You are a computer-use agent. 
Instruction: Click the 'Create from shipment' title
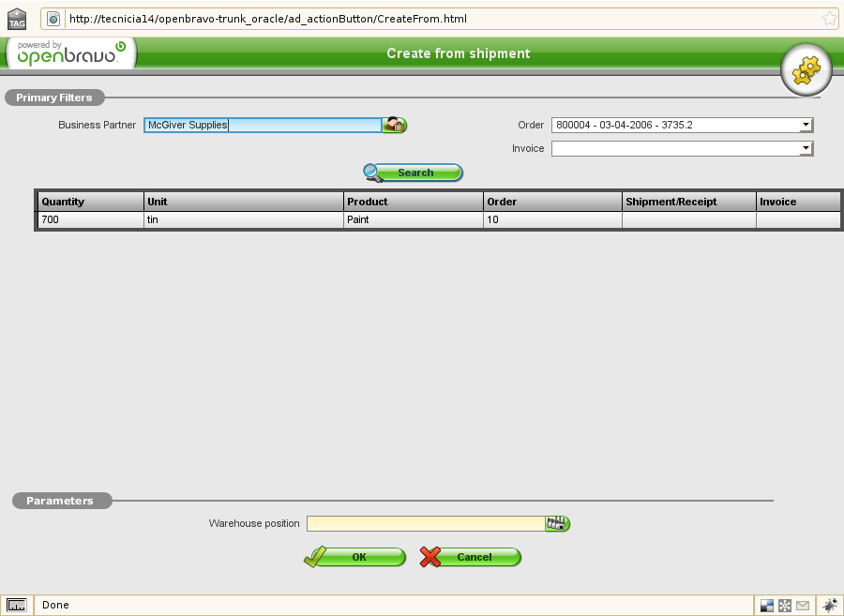(458, 53)
